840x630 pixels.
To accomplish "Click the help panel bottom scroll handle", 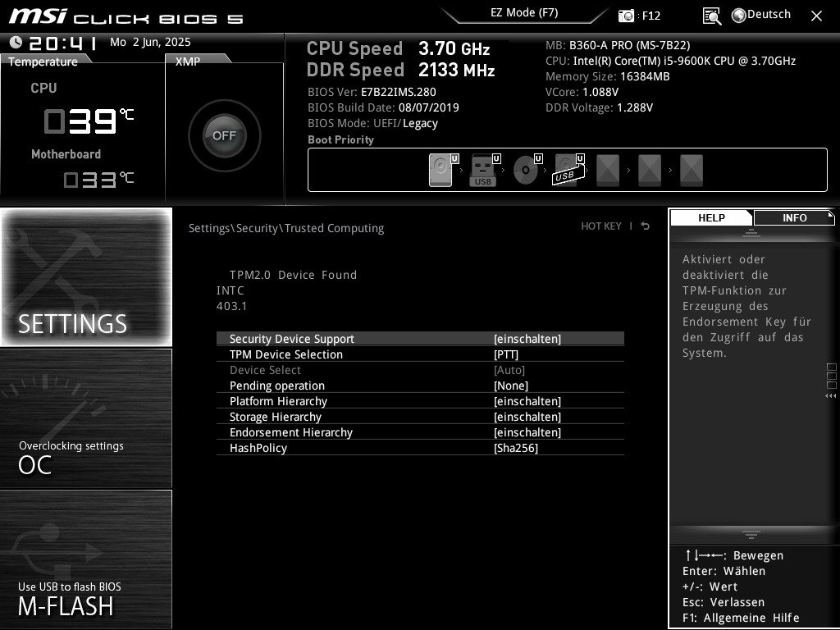I will pos(751,533).
